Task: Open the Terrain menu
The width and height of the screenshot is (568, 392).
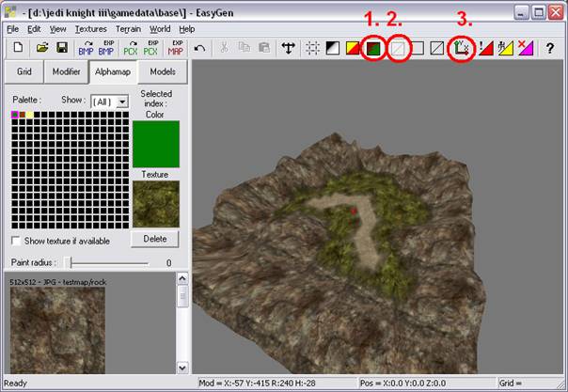Action: point(128,29)
